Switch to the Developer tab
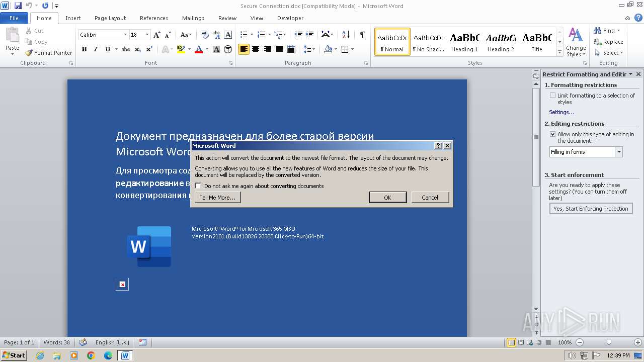 [290, 18]
